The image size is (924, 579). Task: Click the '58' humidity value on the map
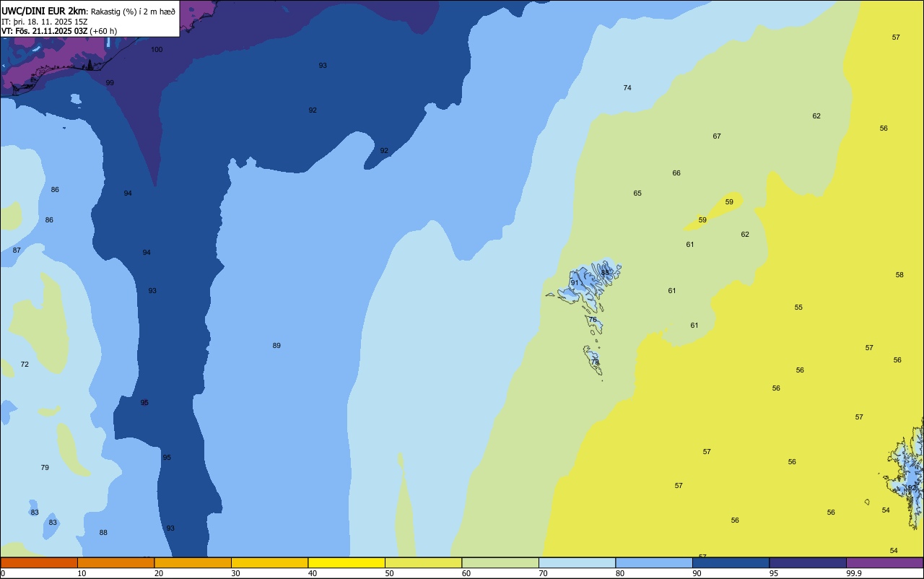[x=899, y=274]
